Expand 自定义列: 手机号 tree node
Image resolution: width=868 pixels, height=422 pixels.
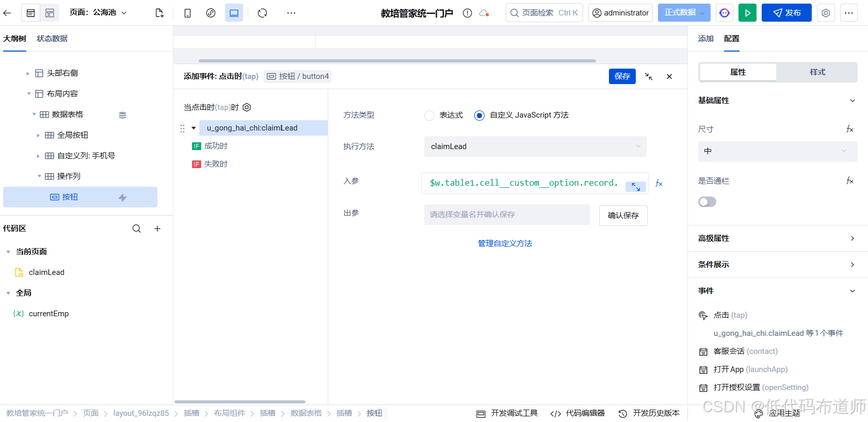[x=38, y=156]
